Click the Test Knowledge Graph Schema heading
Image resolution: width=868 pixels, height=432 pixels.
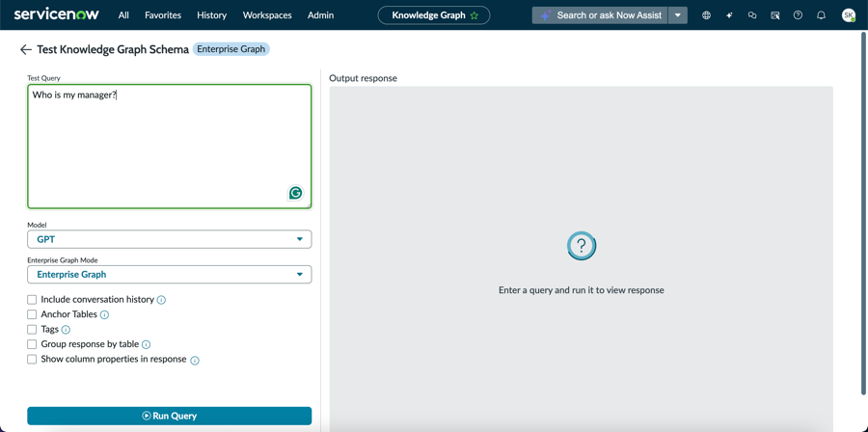113,50
